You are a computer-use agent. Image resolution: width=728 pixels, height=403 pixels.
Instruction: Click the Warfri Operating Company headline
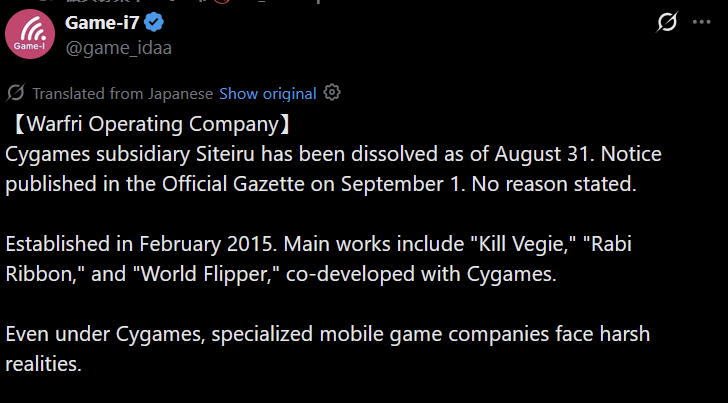pos(150,124)
